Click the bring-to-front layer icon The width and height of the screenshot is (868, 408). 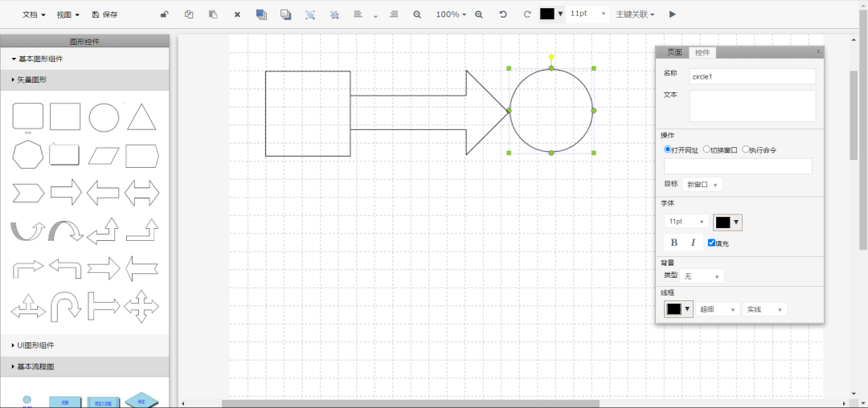[x=261, y=14]
